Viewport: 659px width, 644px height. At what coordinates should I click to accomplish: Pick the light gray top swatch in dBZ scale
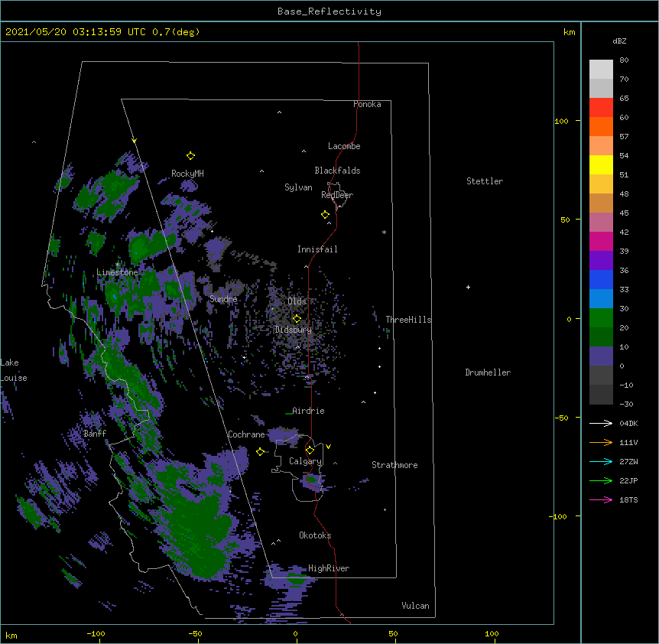pos(601,69)
